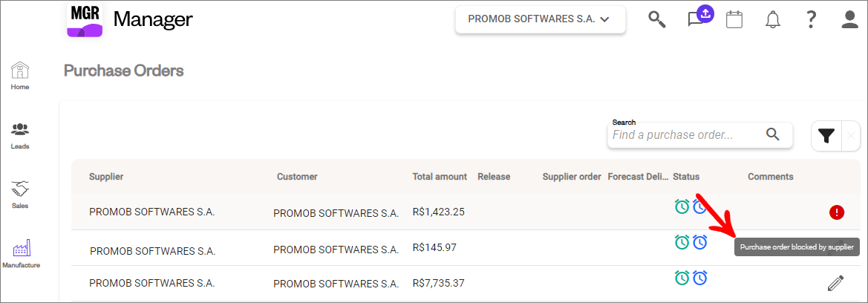Open the Leads sidebar section
This screenshot has height=303, width=868.
pyautogui.click(x=20, y=136)
